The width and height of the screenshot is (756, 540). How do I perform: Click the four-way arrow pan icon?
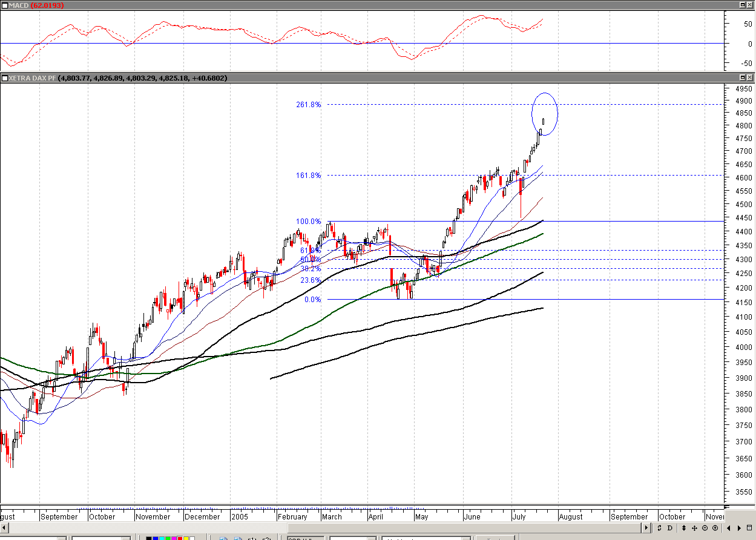(x=694, y=528)
